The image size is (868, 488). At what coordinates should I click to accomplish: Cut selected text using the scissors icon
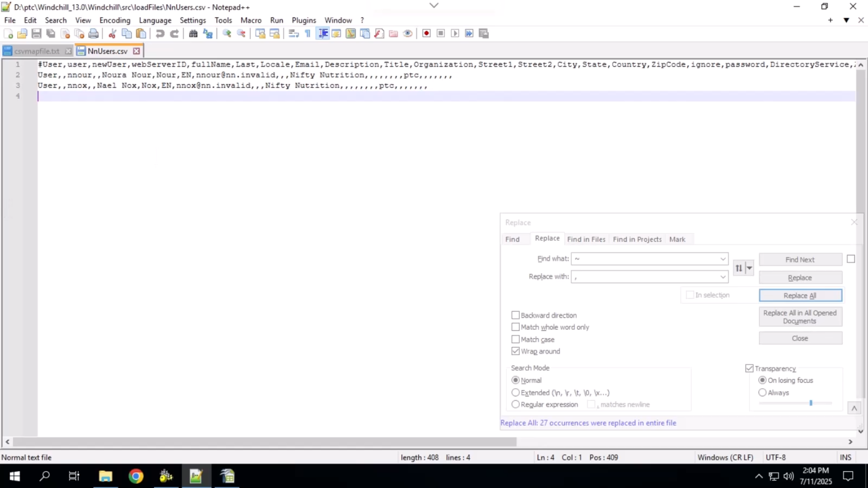(112, 33)
